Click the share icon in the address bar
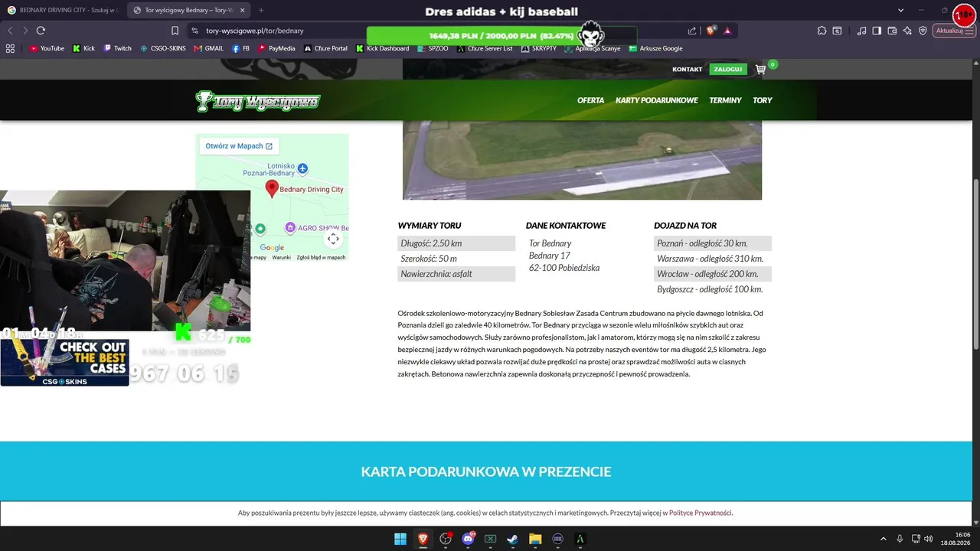This screenshot has width=980, height=551. point(692,31)
